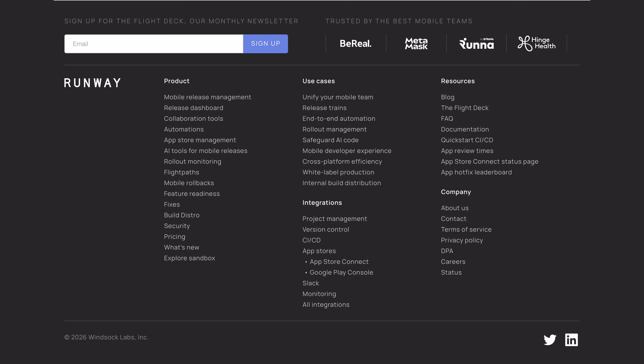The width and height of the screenshot is (644, 364).
Task: Visit Cross-platform efficiency page
Action: (x=342, y=161)
